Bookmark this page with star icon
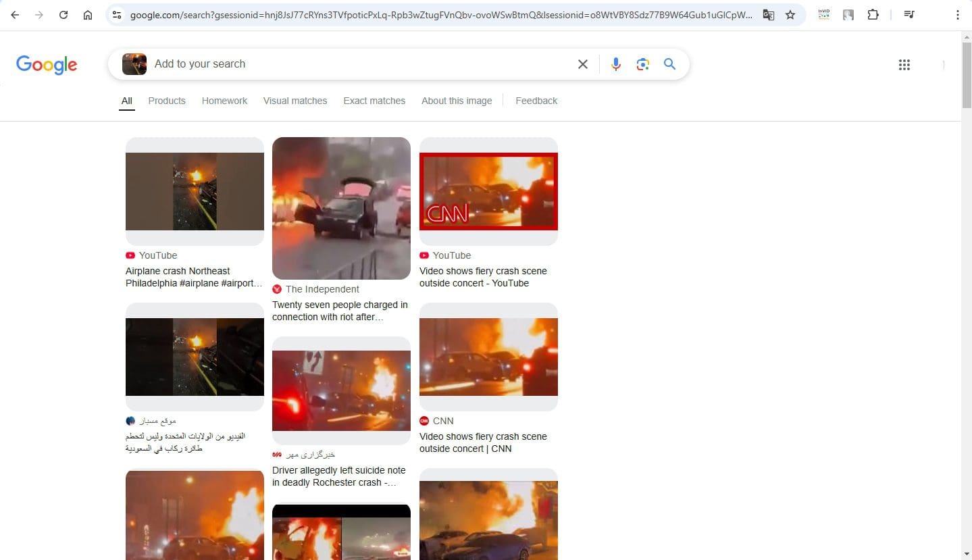The image size is (972, 560). click(x=790, y=15)
